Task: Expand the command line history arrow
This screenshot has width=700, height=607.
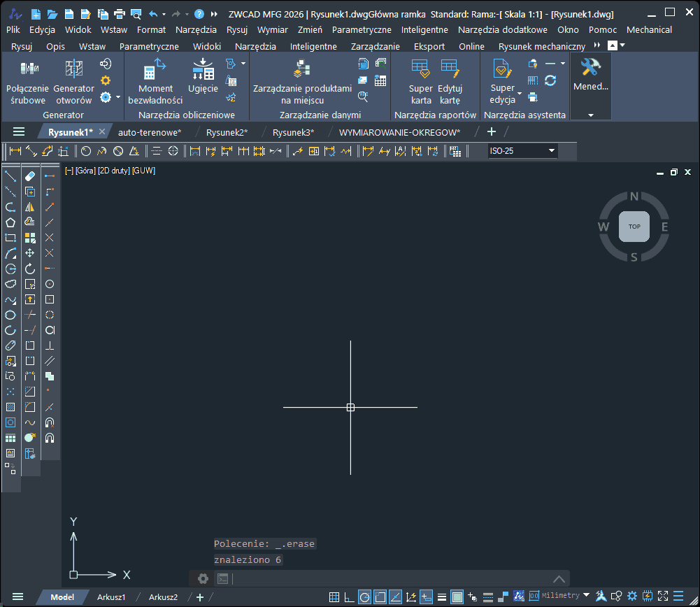Action: (x=559, y=579)
